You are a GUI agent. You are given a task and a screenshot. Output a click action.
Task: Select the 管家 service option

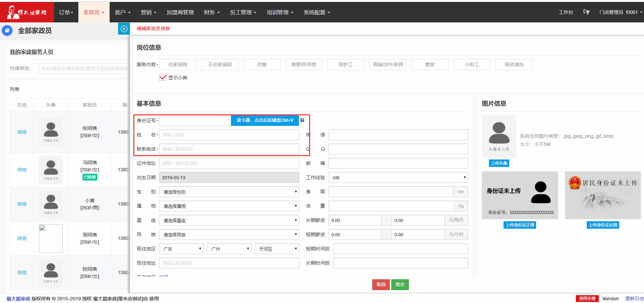430,64
